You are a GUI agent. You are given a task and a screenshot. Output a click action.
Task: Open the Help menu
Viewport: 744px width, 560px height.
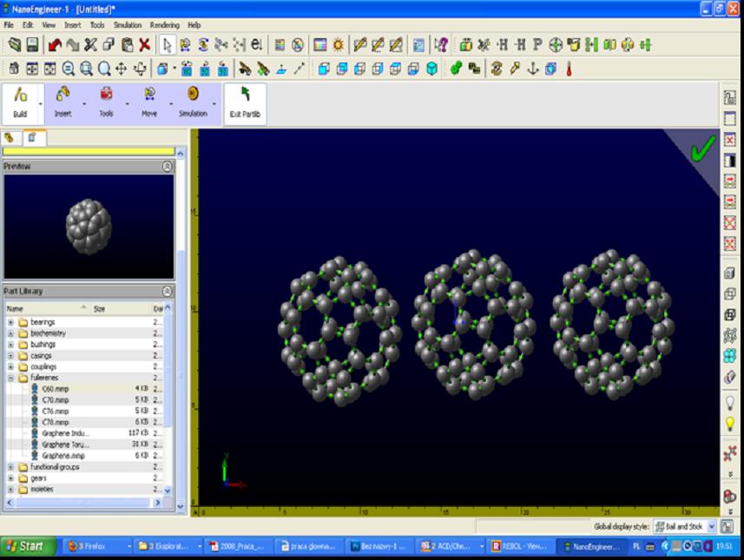pos(194,24)
